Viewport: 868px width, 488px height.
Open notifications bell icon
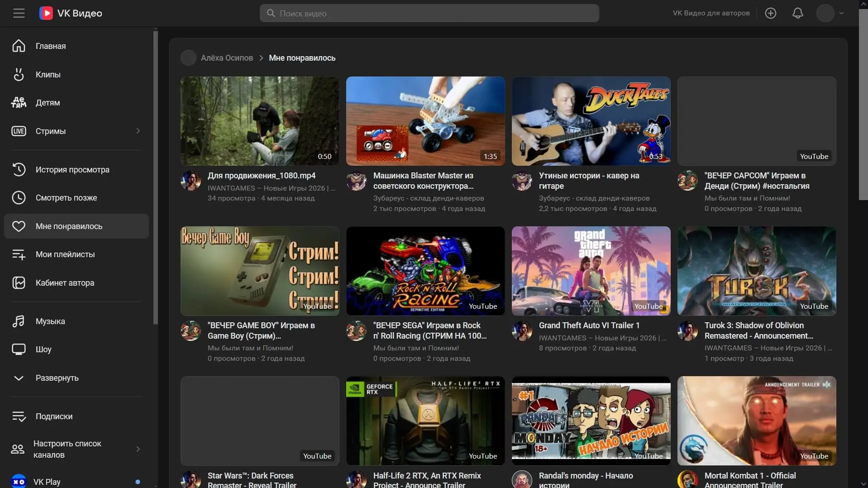tap(797, 13)
